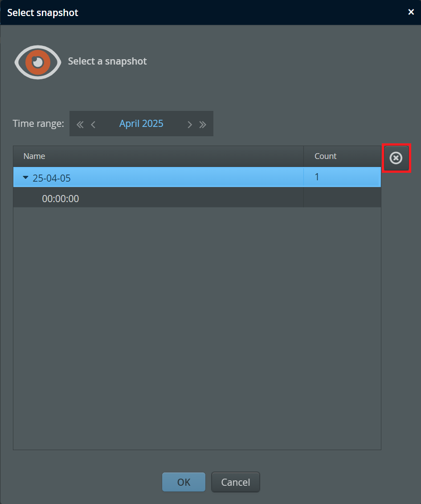
Task: Click the April 2025 time range label
Action: (141, 124)
